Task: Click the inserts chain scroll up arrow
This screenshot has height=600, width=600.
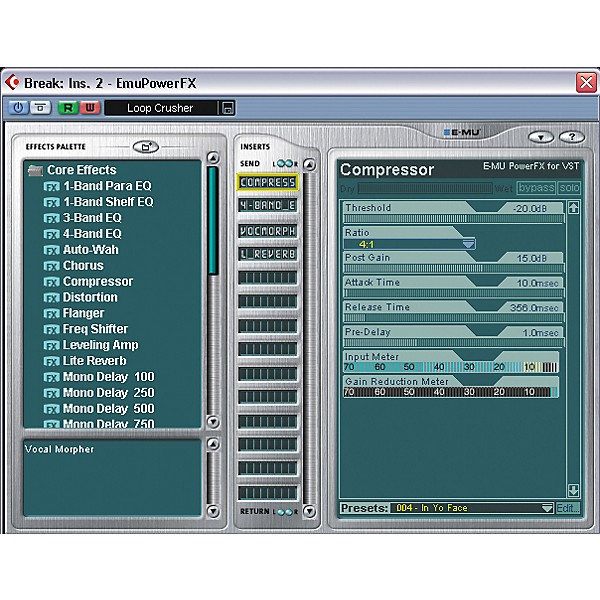Action: 310,165
